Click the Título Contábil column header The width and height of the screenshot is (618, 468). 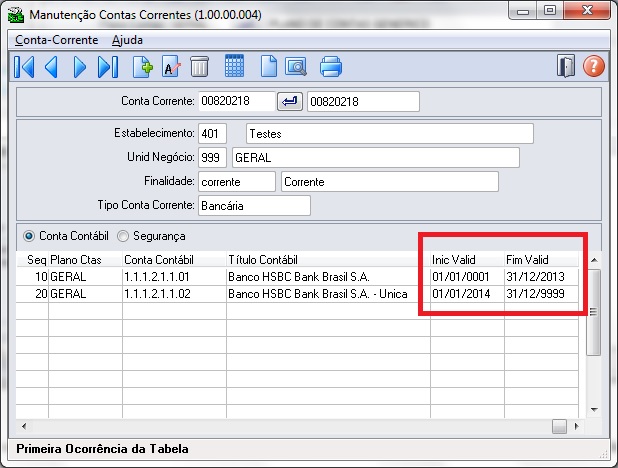pos(328,260)
